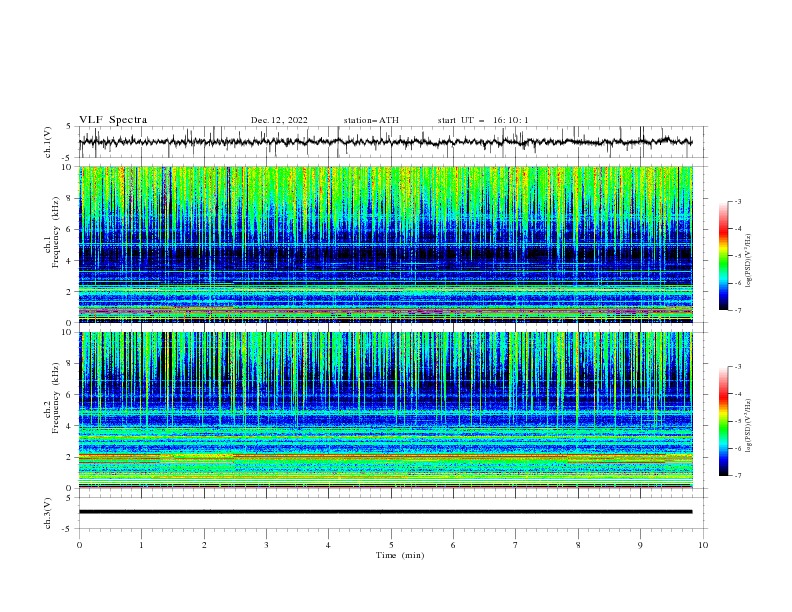Click the upper color scale bar for ch.1

(724, 256)
